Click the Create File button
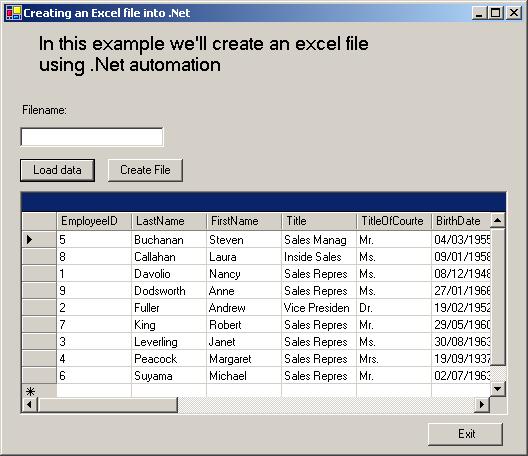The image size is (528, 456). [145, 170]
